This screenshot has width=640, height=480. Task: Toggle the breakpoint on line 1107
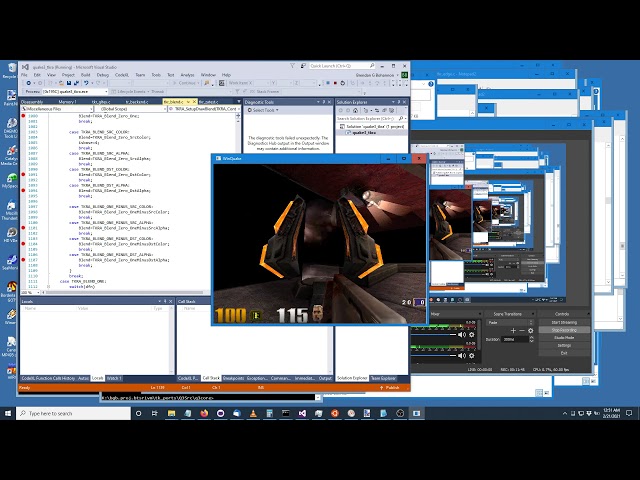tap(23, 260)
